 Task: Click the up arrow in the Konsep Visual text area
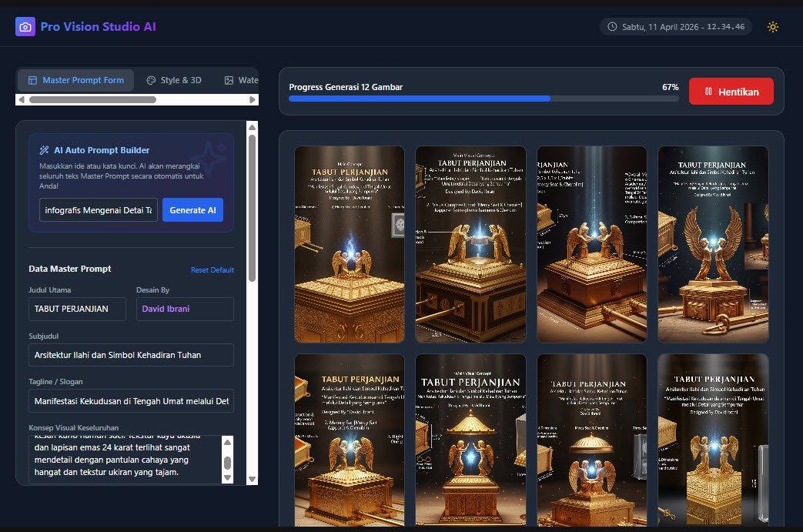click(x=228, y=442)
